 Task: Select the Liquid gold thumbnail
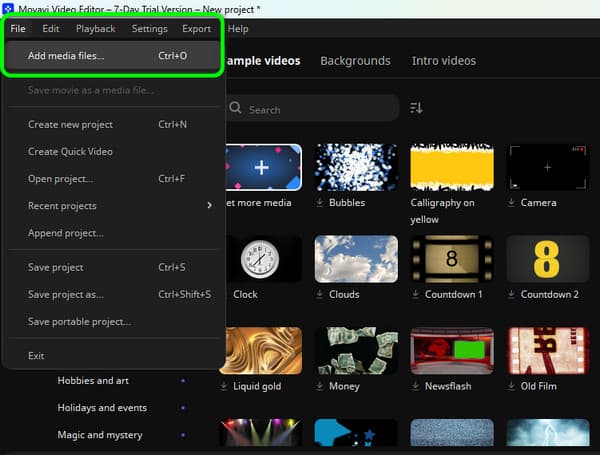(x=261, y=351)
